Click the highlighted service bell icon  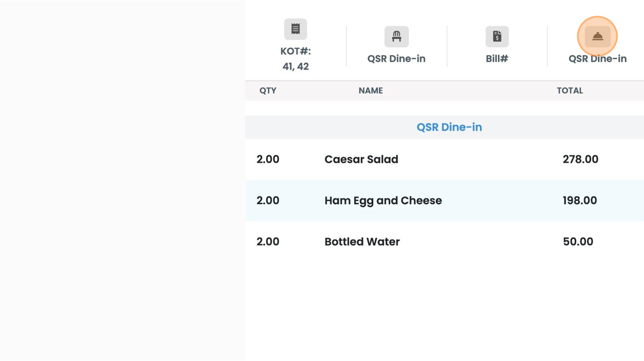pyautogui.click(x=597, y=37)
